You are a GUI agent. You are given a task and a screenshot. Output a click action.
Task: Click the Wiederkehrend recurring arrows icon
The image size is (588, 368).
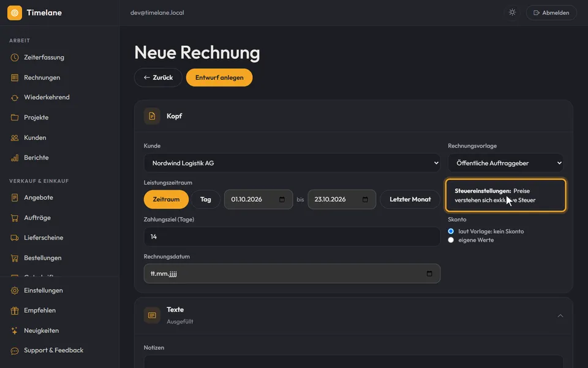pyautogui.click(x=15, y=98)
